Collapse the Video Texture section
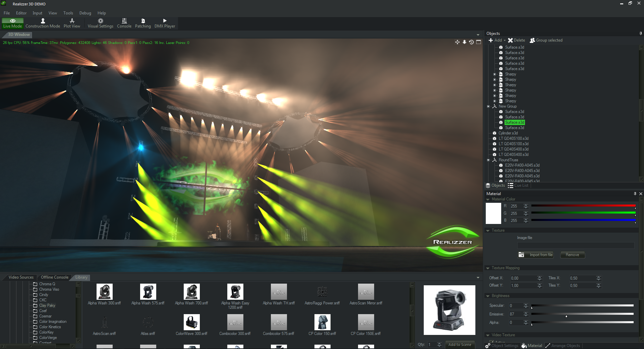Image resolution: width=644 pixels, height=349 pixels. tap(488, 335)
